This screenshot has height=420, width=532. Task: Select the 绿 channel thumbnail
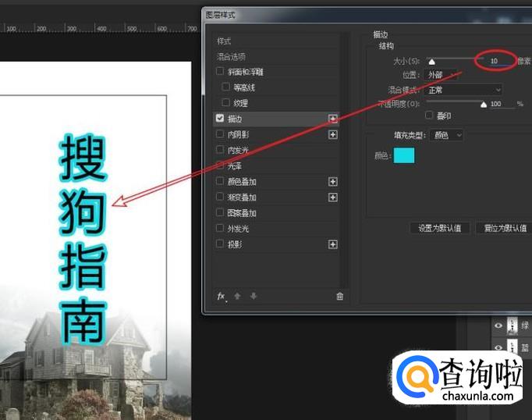(x=512, y=326)
